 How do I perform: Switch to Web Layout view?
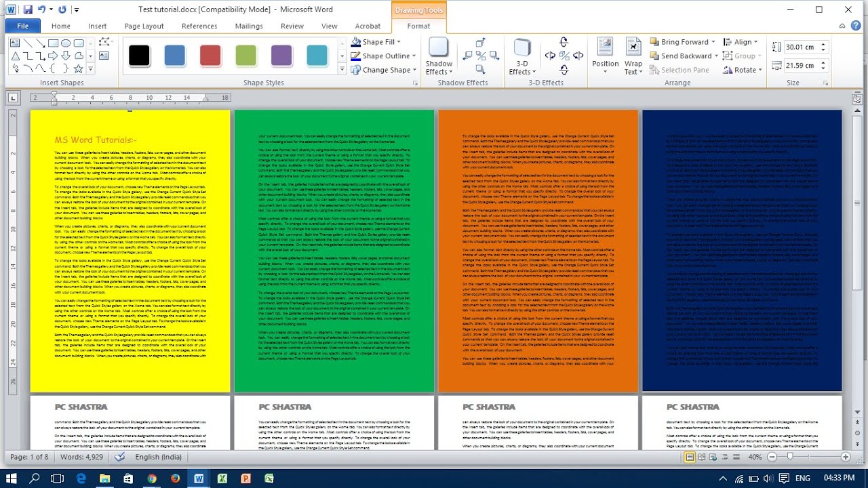pyautogui.click(x=713, y=457)
